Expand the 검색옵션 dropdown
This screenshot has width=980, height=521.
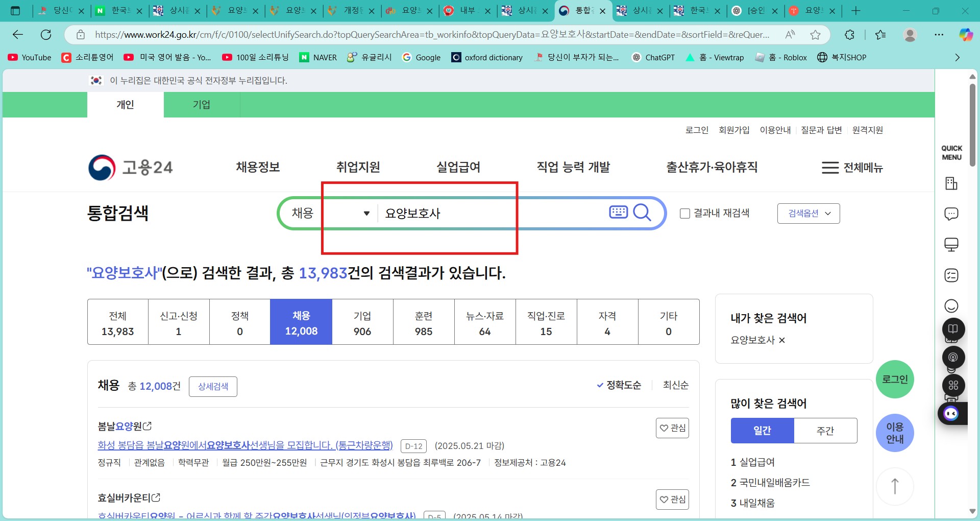[808, 213]
